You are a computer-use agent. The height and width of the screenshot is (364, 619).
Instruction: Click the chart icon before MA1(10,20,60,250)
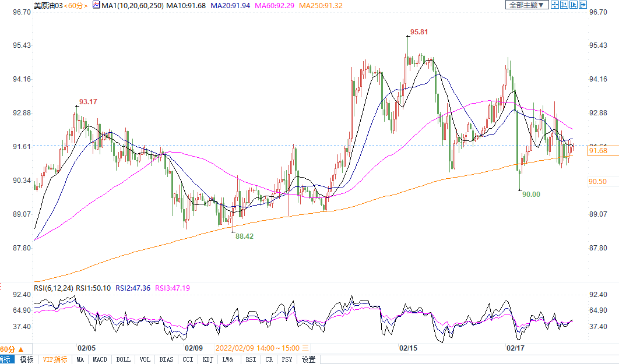pyautogui.click(x=97, y=5)
